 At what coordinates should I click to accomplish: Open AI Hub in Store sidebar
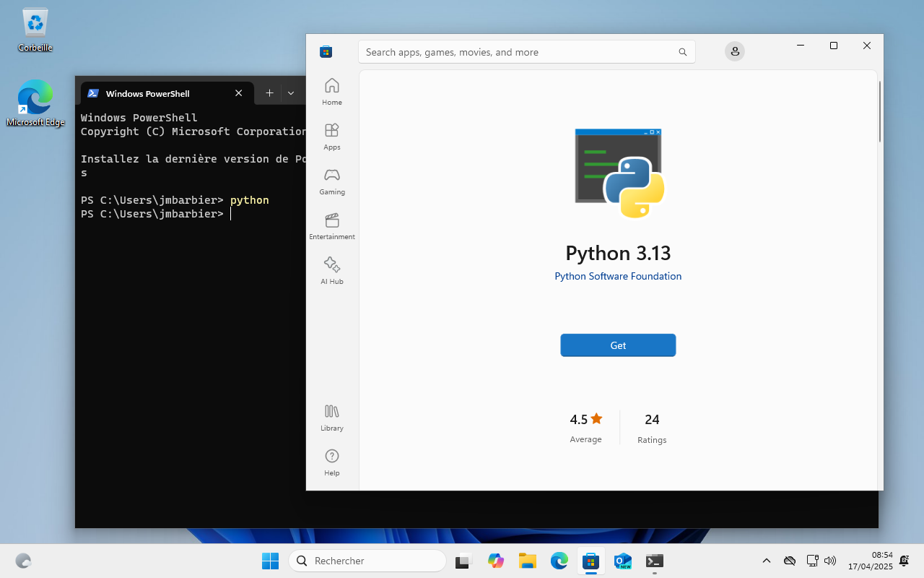point(332,271)
